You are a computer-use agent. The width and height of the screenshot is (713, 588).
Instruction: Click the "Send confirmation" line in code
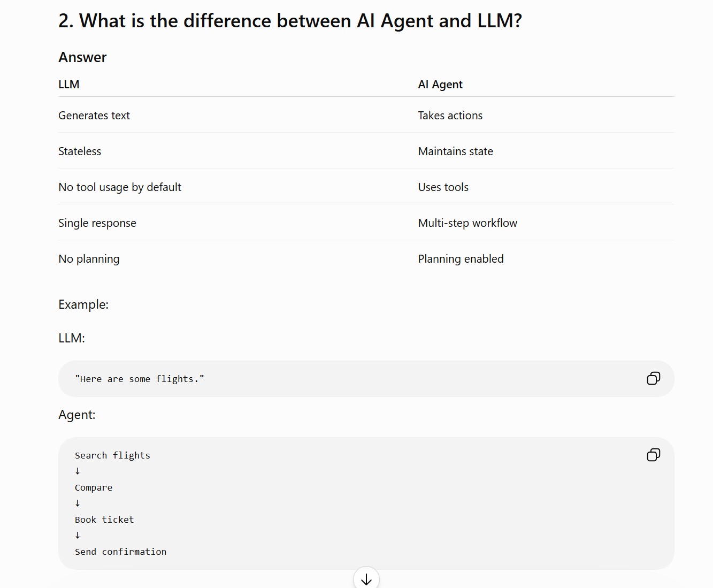[120, 552]
